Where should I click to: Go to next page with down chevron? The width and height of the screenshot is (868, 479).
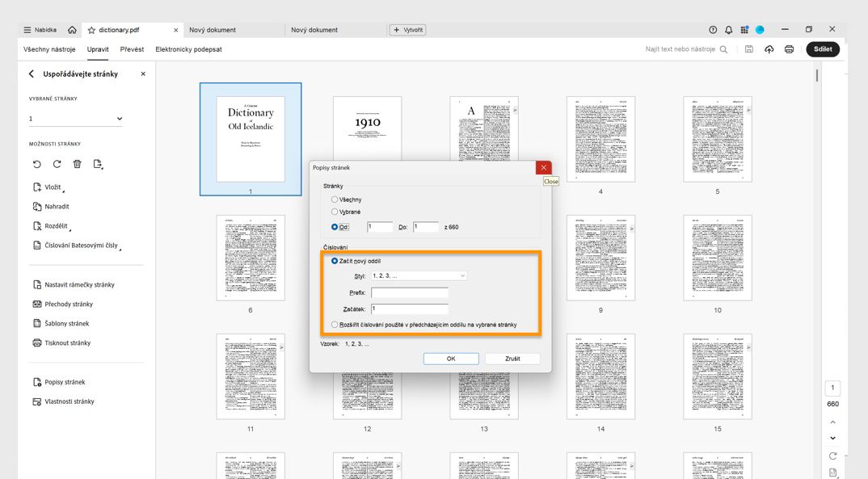(x=832, y=438)
